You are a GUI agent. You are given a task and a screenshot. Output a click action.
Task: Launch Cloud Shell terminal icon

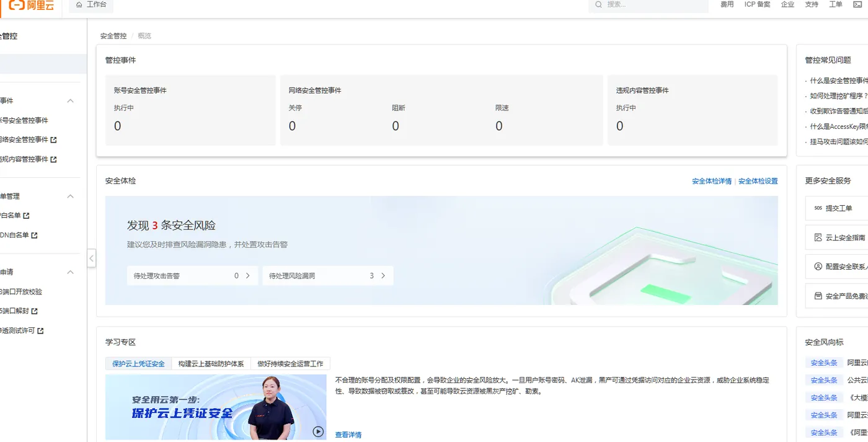tap(858, 4)
